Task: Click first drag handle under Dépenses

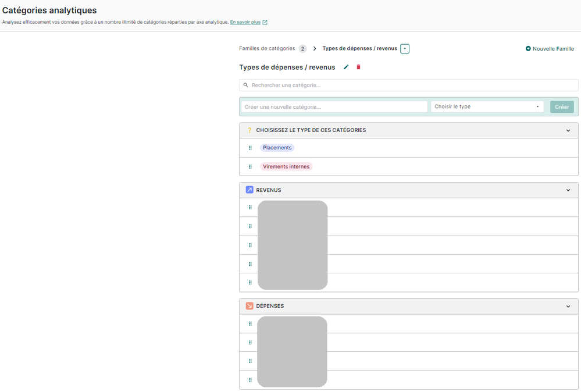Action: [250, 324]
